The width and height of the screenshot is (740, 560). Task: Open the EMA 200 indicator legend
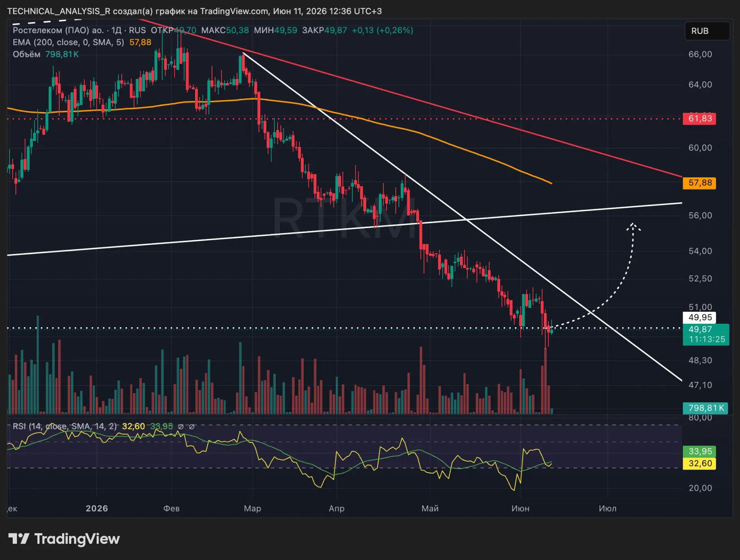[69, 42]
